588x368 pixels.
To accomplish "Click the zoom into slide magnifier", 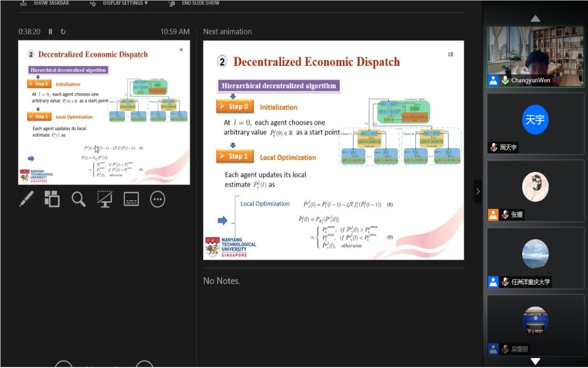I will click(79, 199).
